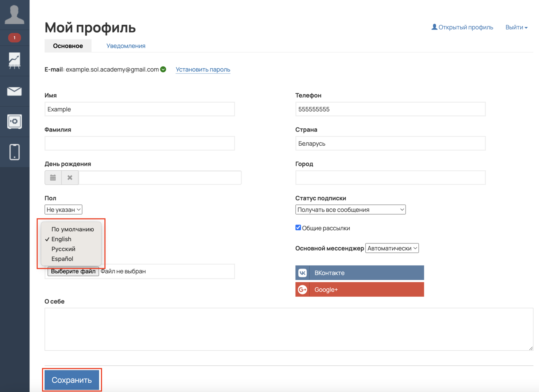Open the Выйти menu in header
The width and height of the screenshot is (539, 392).
tap(516, 27)
